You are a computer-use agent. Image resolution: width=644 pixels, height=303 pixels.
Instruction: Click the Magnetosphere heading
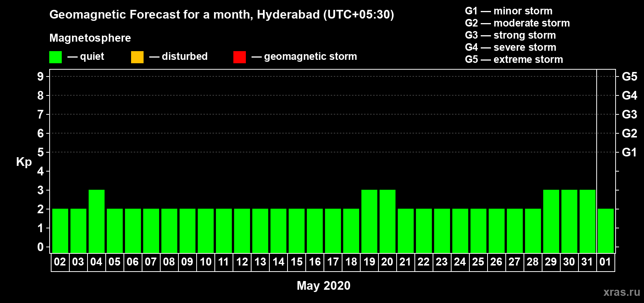90,38
